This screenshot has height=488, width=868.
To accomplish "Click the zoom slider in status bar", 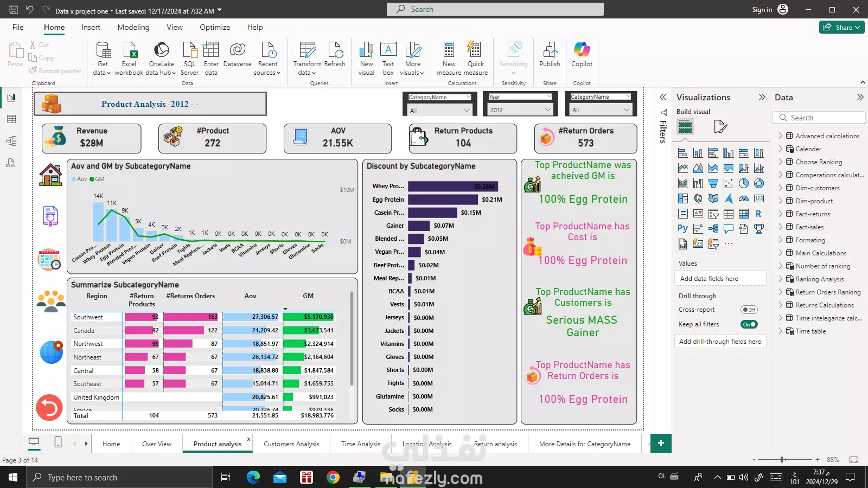I will coord(782,460).
